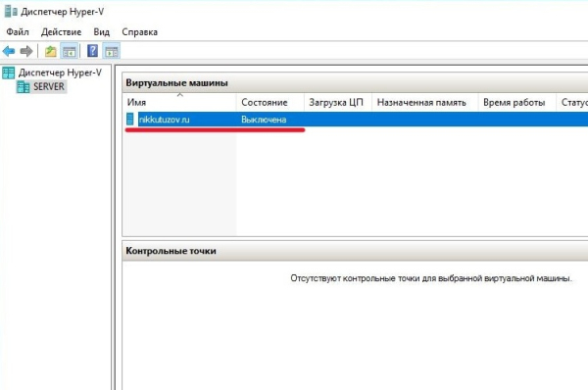The image size is (588, 390).
Task: Sort by the Время работы column header
Action: 516,102
